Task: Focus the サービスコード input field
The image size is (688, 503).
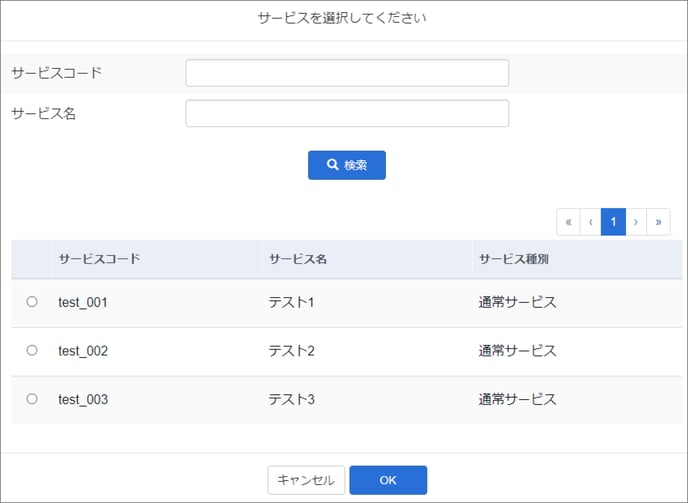Action: pos(347,73)
